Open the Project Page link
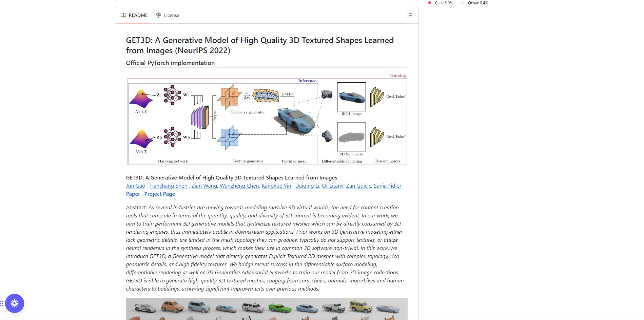Viewport: 644px width, 320px height. coord(160,194)
